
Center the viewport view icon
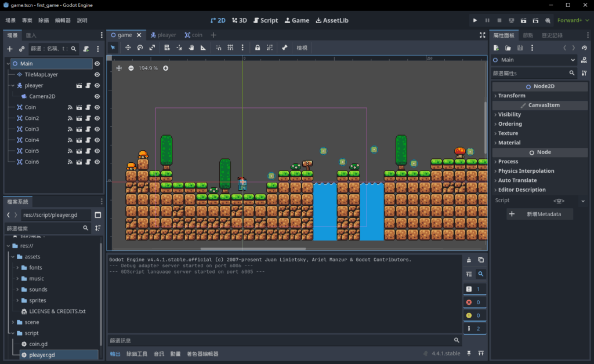(x=119, y=68)
